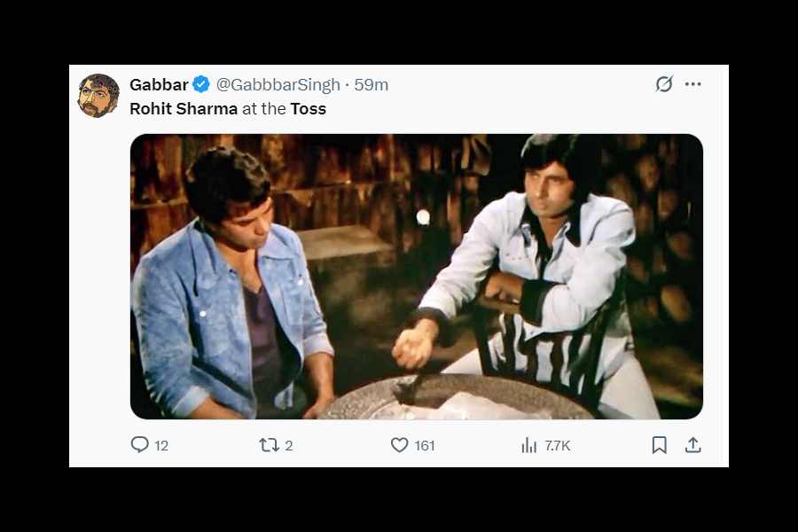798x532 pixels.
Task: Bookmark this tweet by Gabbar
Action: (659, 445)
